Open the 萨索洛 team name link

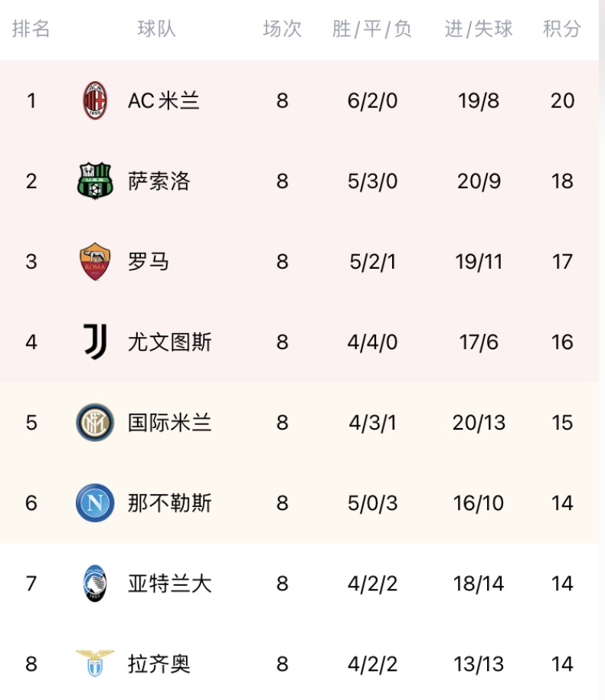click(159, 181)
